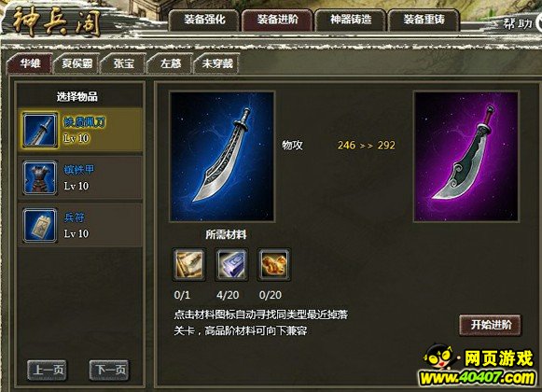Image resolution: width=542 pixels, height=392 pixels.
Task: Switch to the 装备进阶 tab
Action: [277, 21]
